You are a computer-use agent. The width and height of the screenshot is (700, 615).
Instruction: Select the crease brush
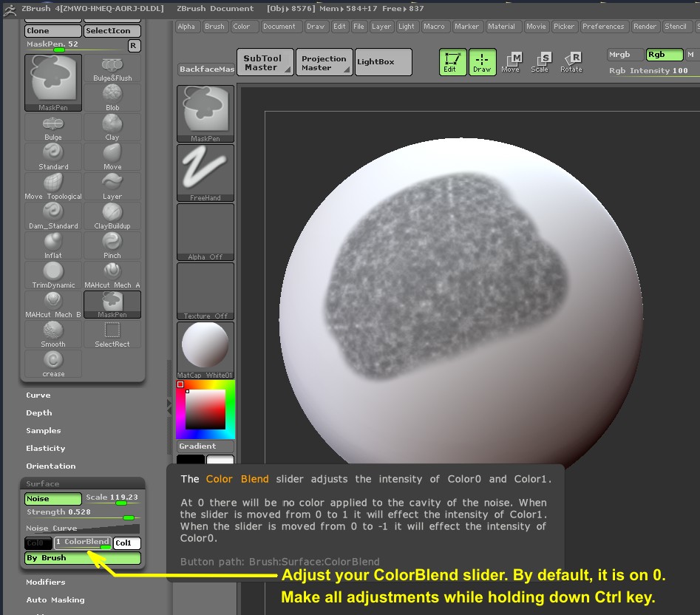pos(53,364)
